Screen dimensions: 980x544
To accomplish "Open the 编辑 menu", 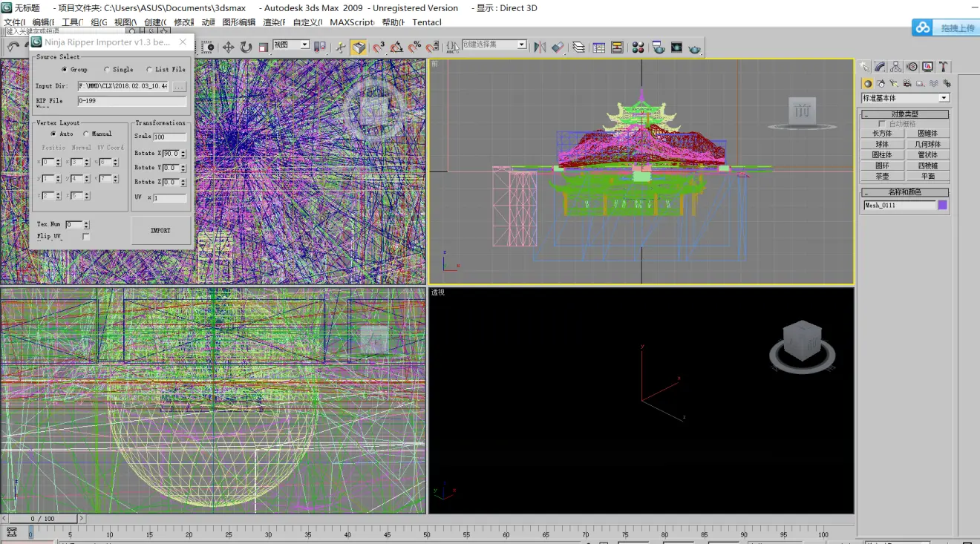I will point(44,22).
